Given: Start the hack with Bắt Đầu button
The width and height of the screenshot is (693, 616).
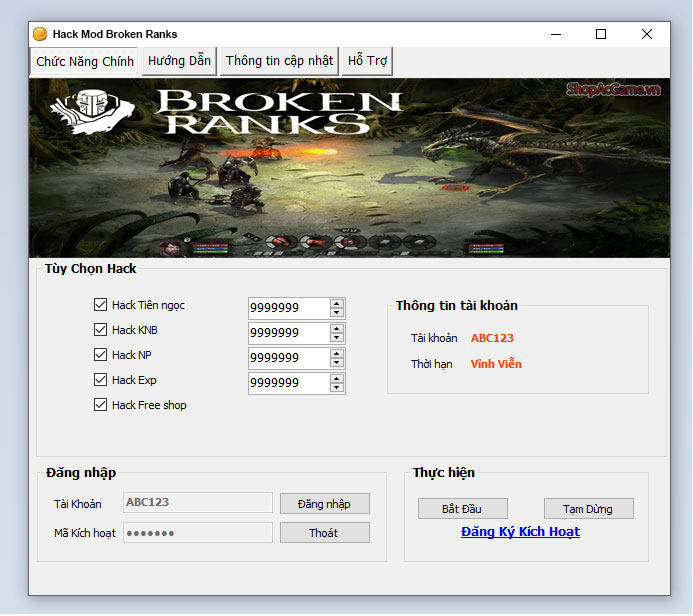Looking at the screenshot, I should (x=462, y=509).
